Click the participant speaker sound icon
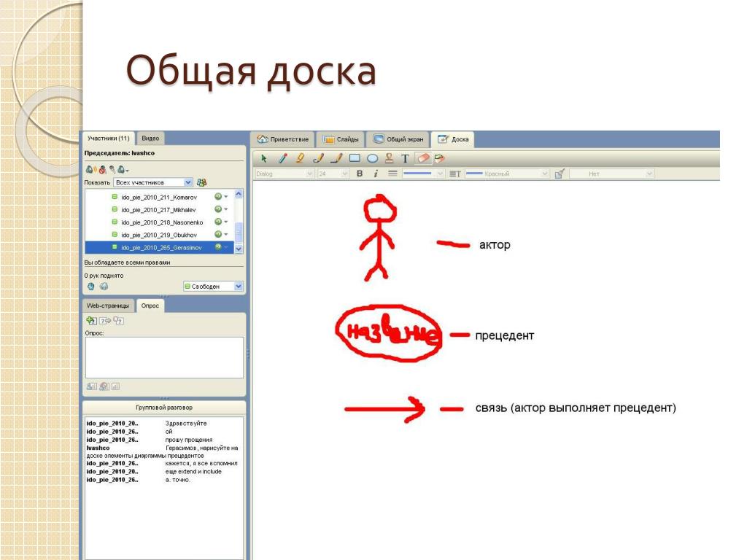Image resolution: width=747 pixels, height=560 pixels. click(90, 169)
